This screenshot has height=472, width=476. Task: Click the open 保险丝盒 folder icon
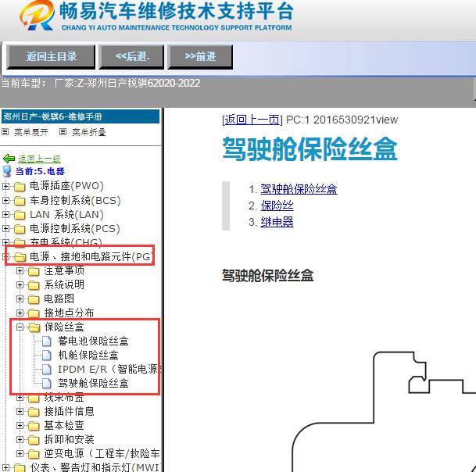[x=34, y=327]
